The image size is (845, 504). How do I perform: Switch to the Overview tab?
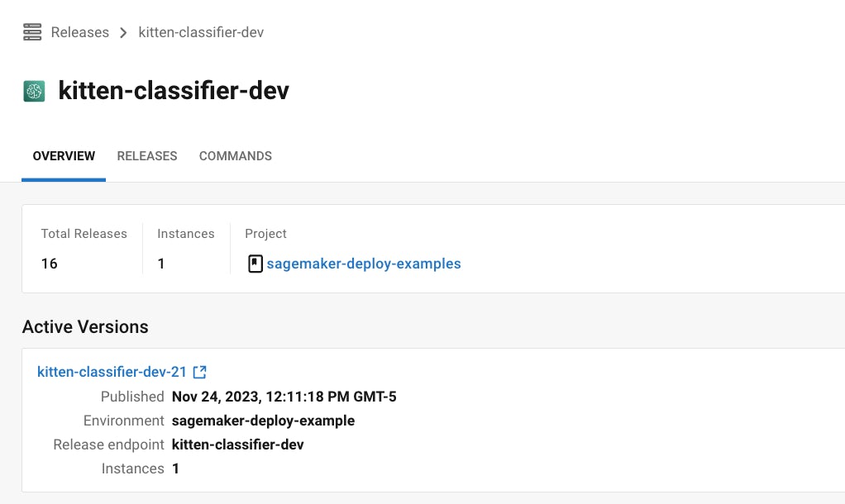[x=64, y=156]
